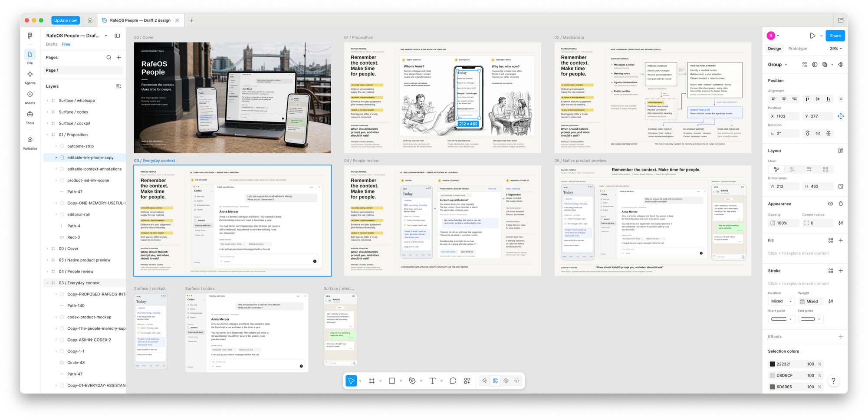Add a new page

(x=118, y=57)
